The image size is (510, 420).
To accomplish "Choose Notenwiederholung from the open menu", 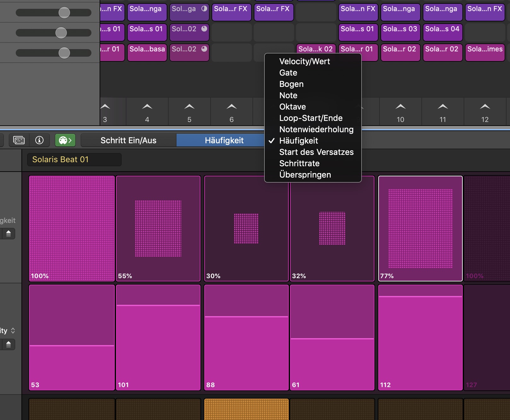I will [x=316, y=129].
